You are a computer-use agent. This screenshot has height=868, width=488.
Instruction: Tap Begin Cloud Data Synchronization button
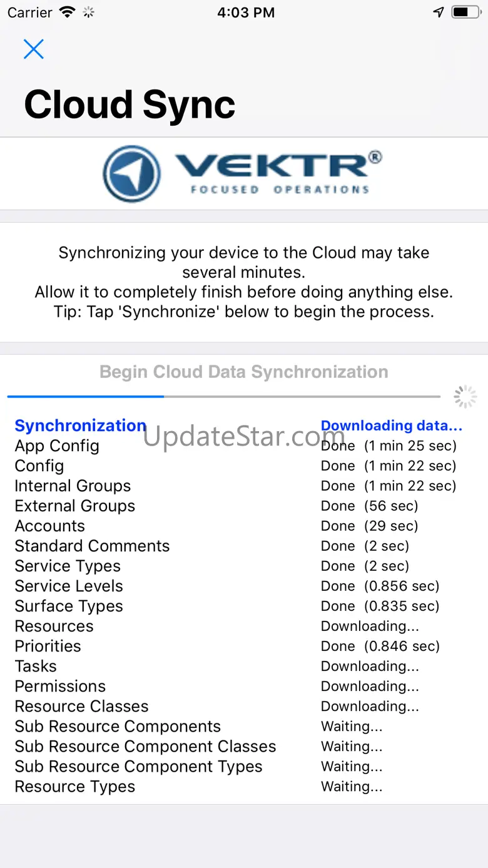click(x=244, y=372)
